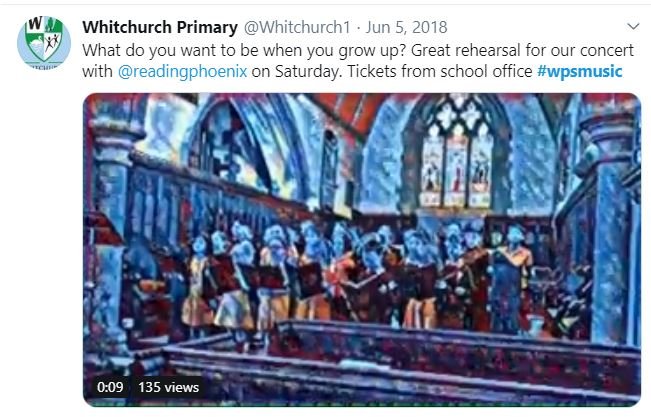Click the 135 views label

click(x=169, y=387)
